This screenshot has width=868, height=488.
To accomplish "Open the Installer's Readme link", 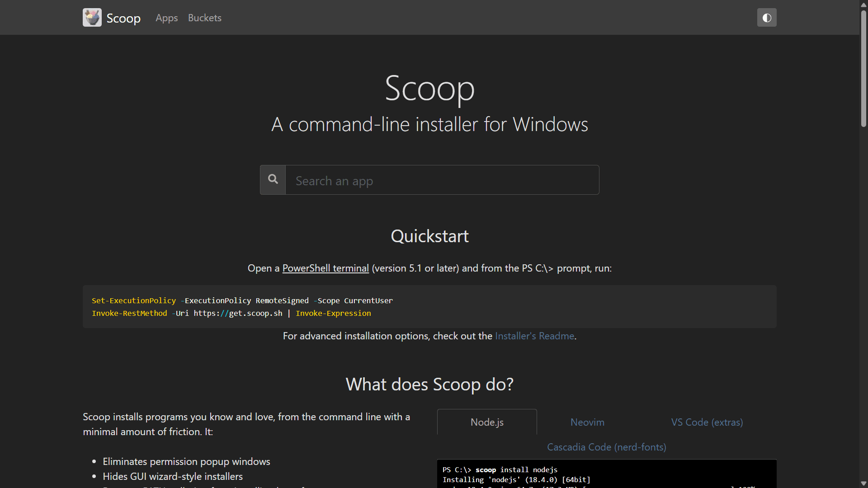I will pos(534,336).
